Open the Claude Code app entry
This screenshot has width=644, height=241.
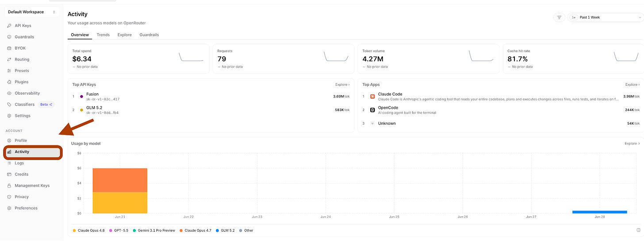[501, 96]
